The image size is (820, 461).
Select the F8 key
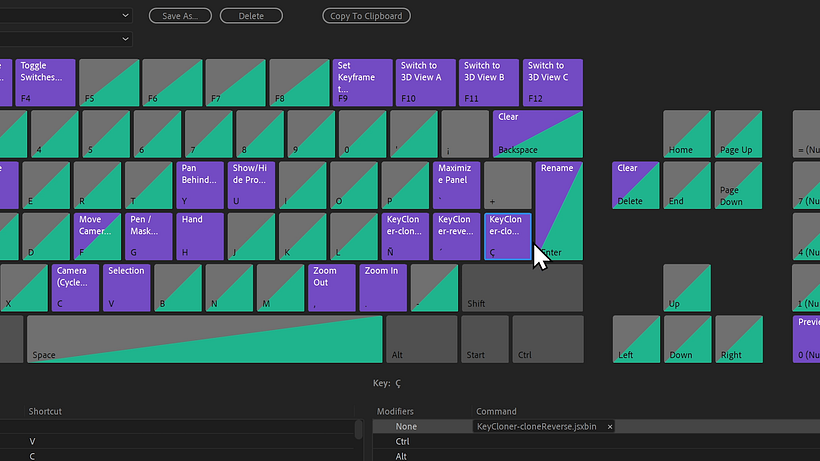pyautogui.click(x=300, y=83)
